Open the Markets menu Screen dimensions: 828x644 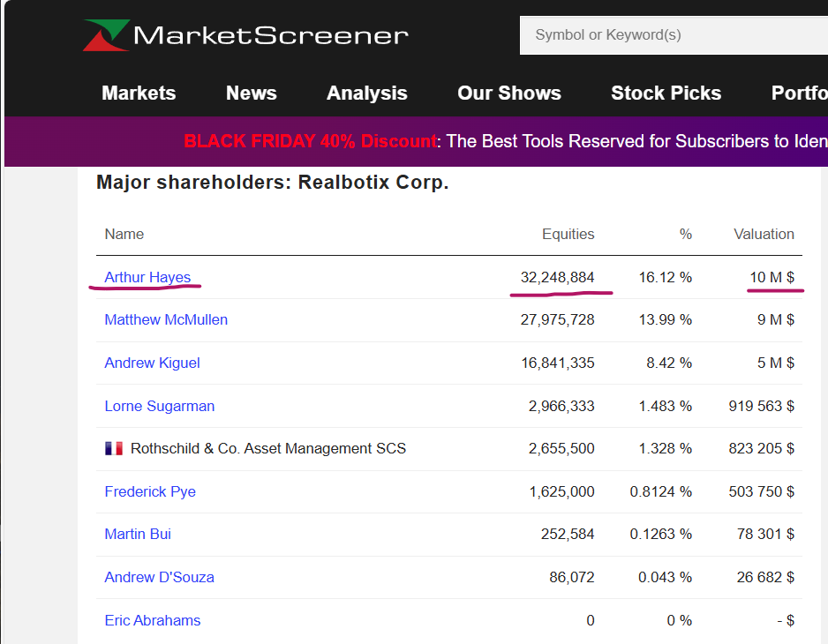pyautogui.click(x=138, y=93)
